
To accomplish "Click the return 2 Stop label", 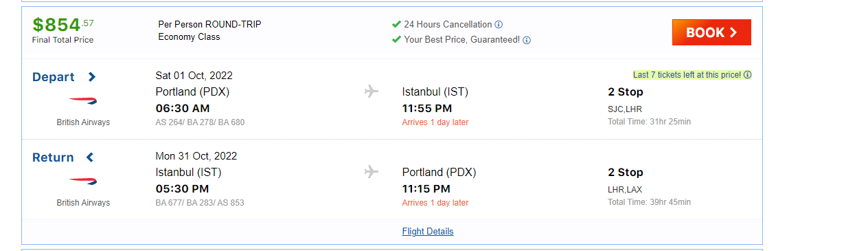I will pos(626,173).
